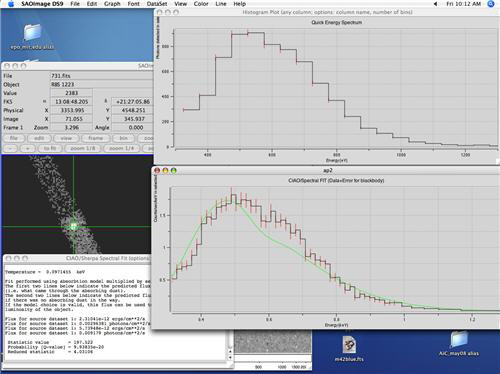This screenshot has height=374, width=500.
Task: Click the 'edit' button in DS9 panel
Action: (39, 138)
